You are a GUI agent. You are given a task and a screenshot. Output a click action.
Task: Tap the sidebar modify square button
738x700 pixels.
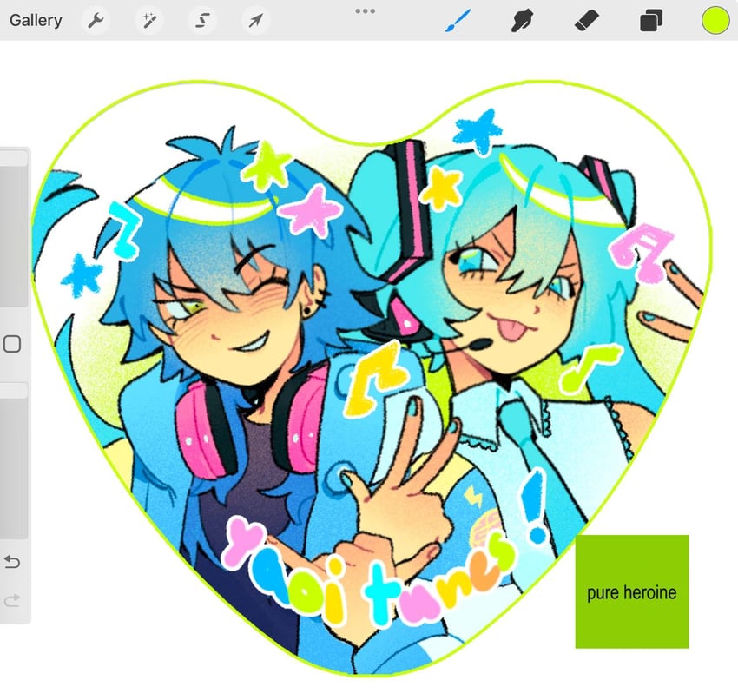coord(12,344)
